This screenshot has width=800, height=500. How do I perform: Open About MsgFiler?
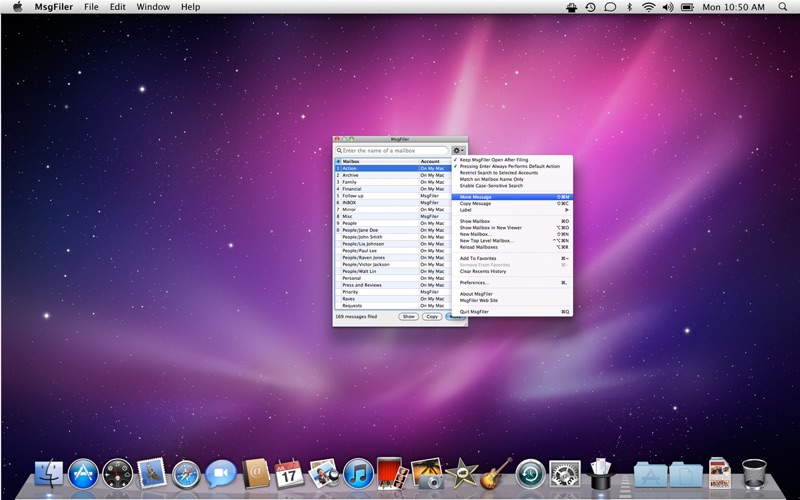pos(512,294)
